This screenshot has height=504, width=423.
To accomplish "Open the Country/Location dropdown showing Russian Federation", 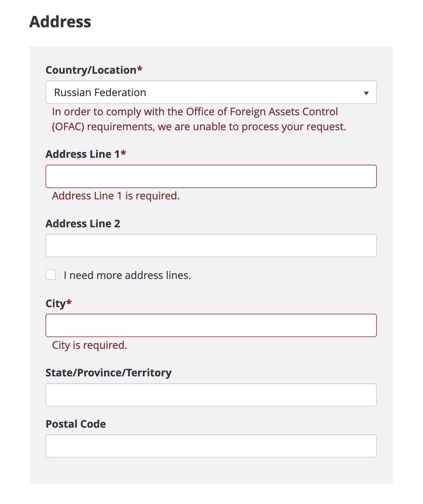I will pyautogui.click(x=211, y=92).
